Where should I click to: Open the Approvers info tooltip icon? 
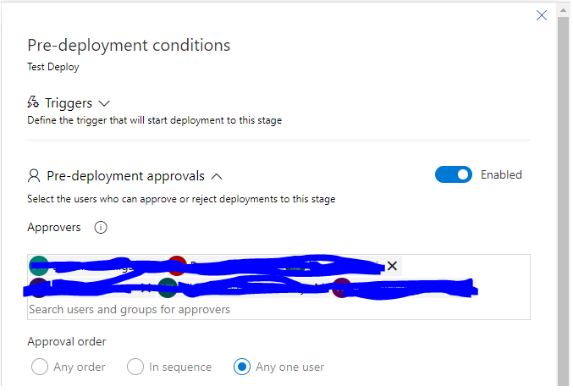pyautogui.click(x=101, y=228)
